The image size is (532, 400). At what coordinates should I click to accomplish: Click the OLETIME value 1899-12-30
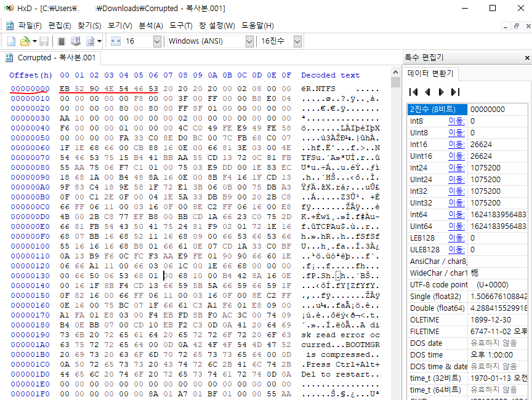coord(488,319)
